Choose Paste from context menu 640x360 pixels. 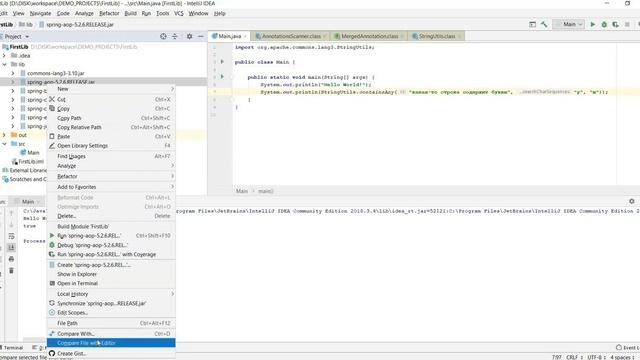(111, 136)
